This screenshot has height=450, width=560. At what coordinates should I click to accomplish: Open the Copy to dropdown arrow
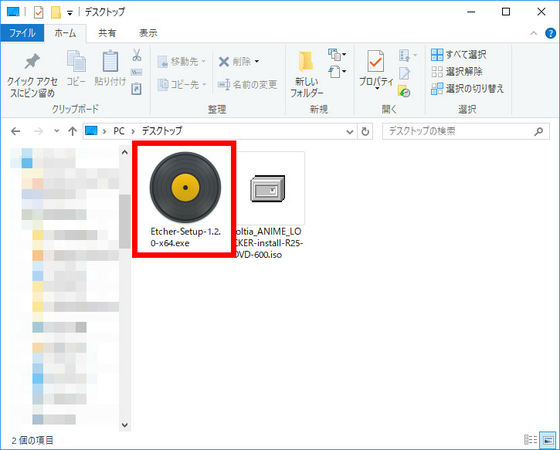(x=204, y=85)
